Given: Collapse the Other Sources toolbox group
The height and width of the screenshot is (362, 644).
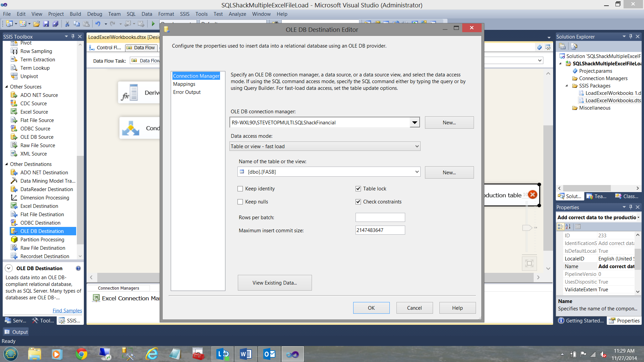Looking at the screenshot, I should [x=6, y=86].
